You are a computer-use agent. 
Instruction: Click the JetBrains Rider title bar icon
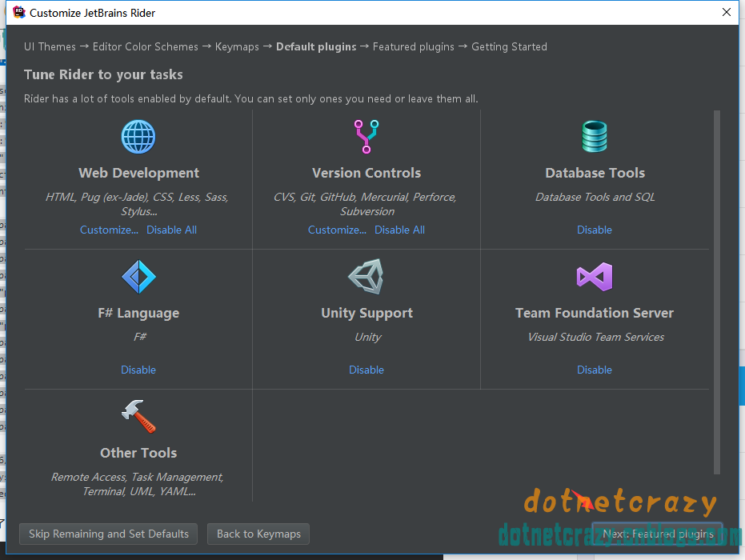[x=19, y=12]
